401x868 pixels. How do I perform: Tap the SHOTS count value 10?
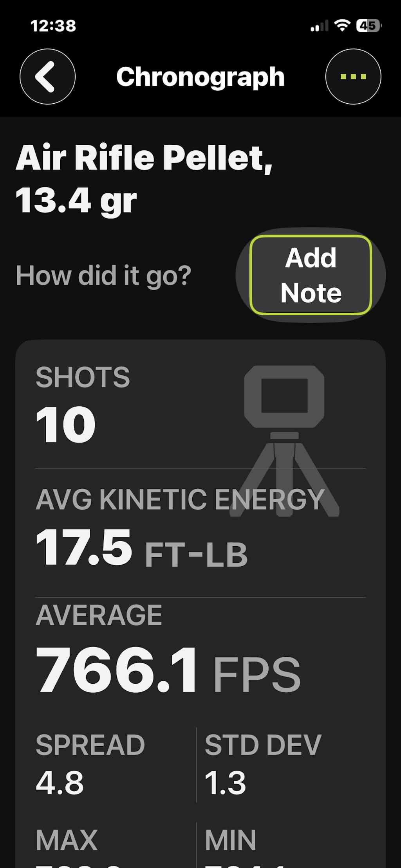point(65,425)
